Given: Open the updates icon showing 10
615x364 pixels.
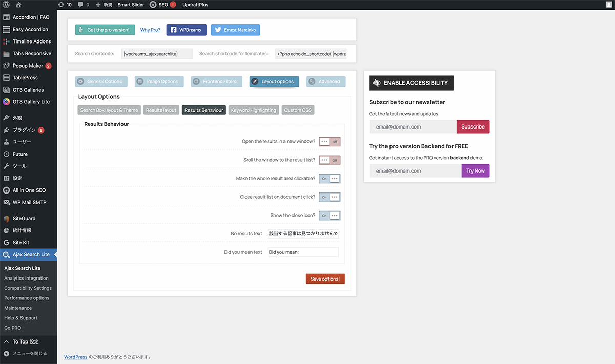Looking at the screenshot, I should point(65,5).
